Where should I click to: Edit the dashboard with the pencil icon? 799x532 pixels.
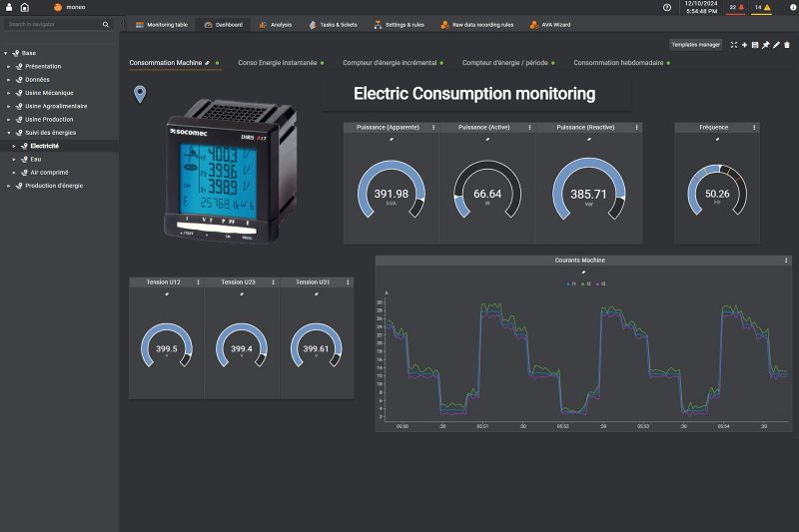776,45
